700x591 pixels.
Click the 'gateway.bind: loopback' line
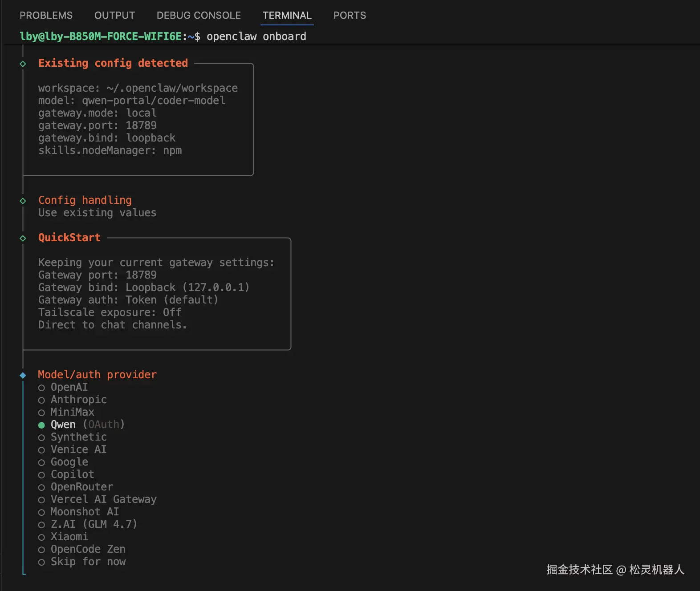[x=107, y=138]
